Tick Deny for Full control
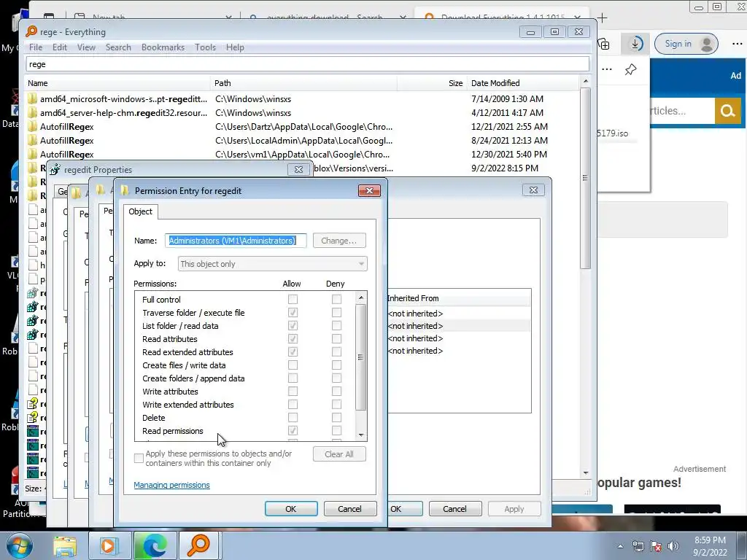The width and height of the screenshot is (747, 560). pyautogui.click(x=336, y=299)
